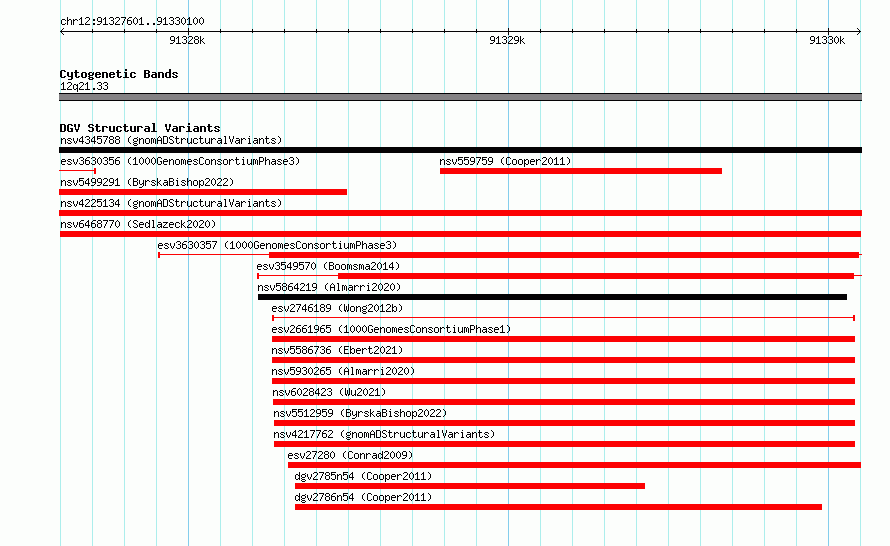Viewport: 890px width, 546px height.
Task: Open variant esv3549570 (Boomsma2014) label
Action: click(328, 266)
